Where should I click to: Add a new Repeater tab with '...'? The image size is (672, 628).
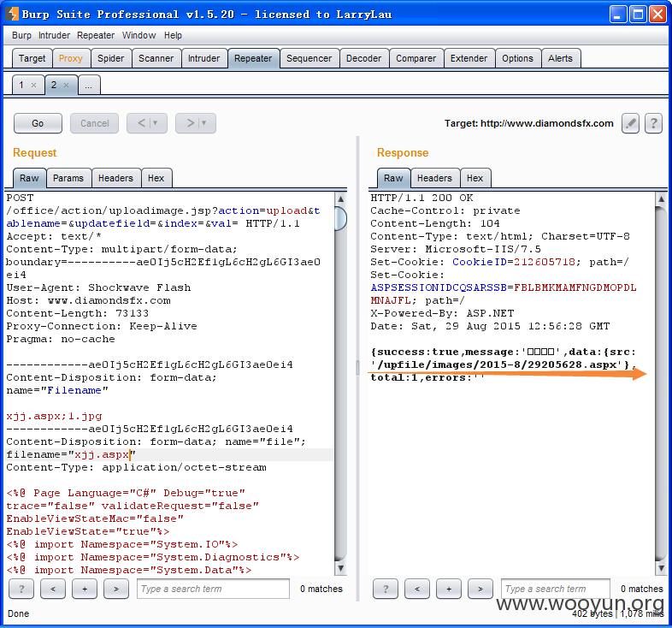click(x=89, y=85)
